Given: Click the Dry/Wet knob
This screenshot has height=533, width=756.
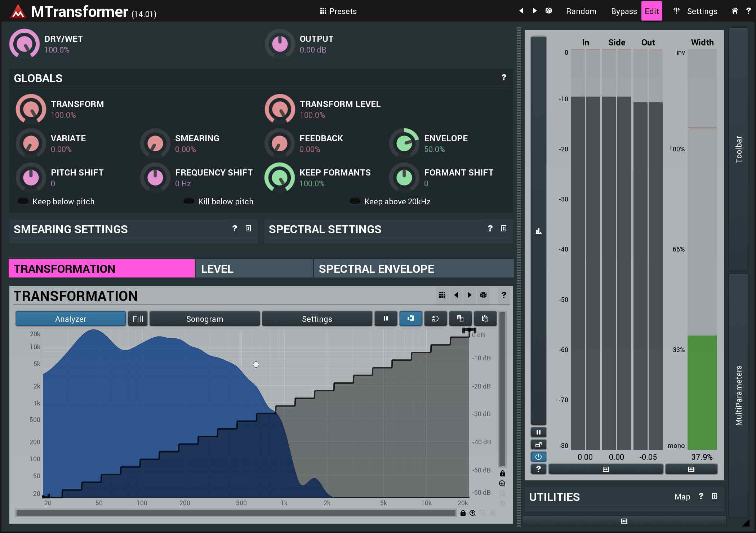Looking at the screenshot, I should [x=25, y=44].
